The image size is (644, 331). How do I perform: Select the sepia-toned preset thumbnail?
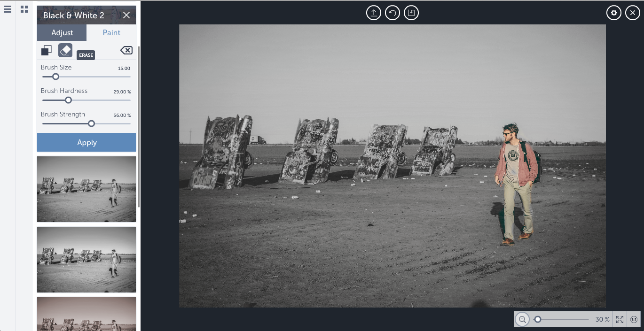[x=86, y=314]
